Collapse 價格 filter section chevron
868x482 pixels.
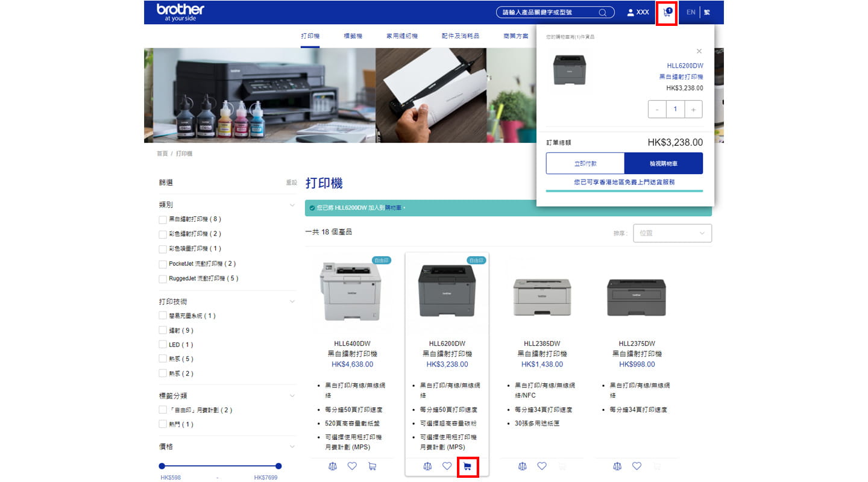click(x=292, y=446)
